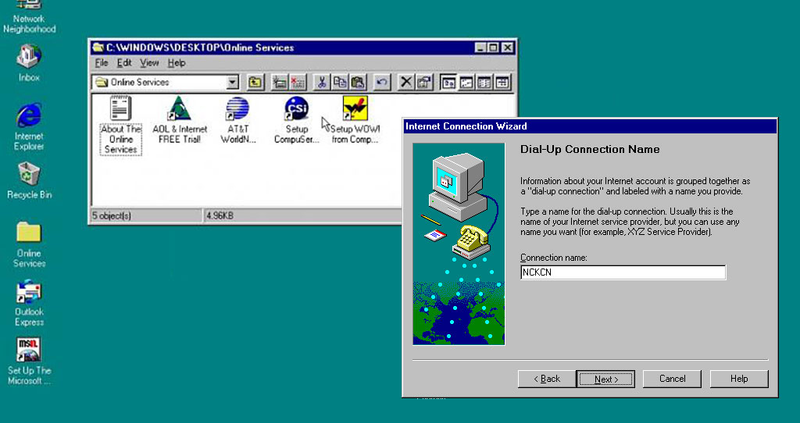Click the Paste clipboard icon in toolbar
The width and height of the screenshot is (800, 423).
358,82
